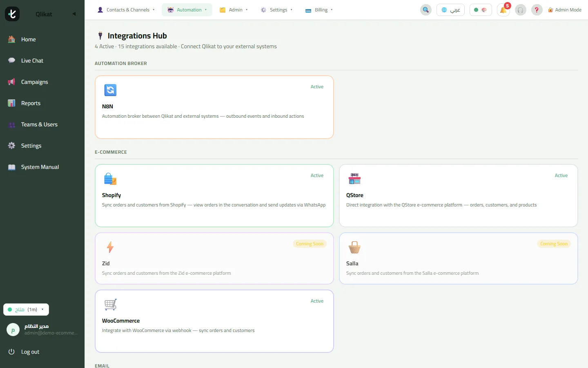This screenshot has height=368, width=588.
Task: Click the Active status on WooCommerce card
Action: tap(317, 301)
